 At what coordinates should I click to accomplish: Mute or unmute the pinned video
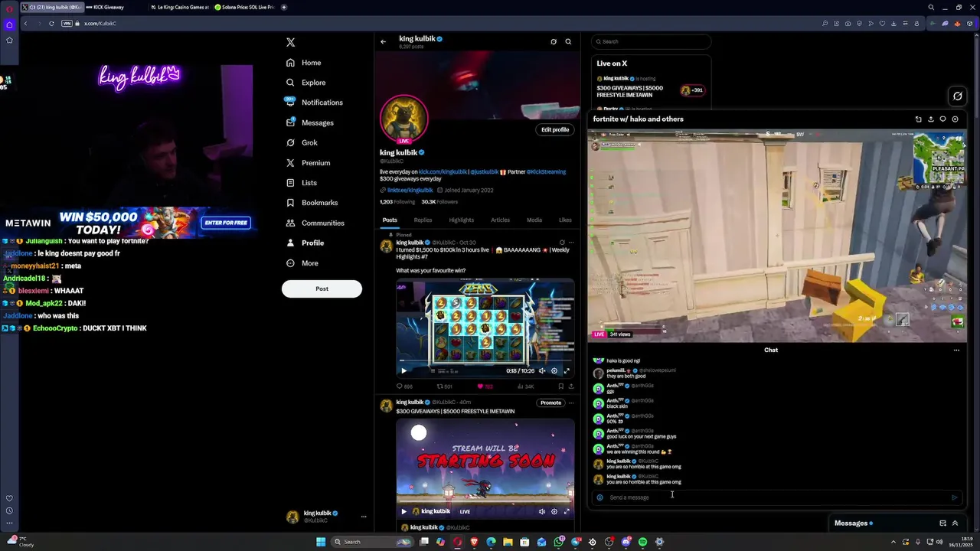(542, 371)
